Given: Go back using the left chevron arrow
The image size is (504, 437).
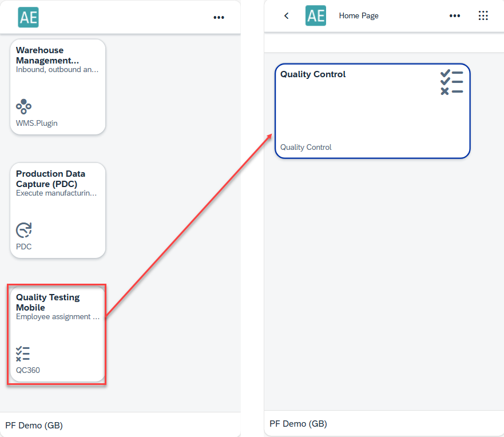Looking at the screenshot, I should 287,16.
